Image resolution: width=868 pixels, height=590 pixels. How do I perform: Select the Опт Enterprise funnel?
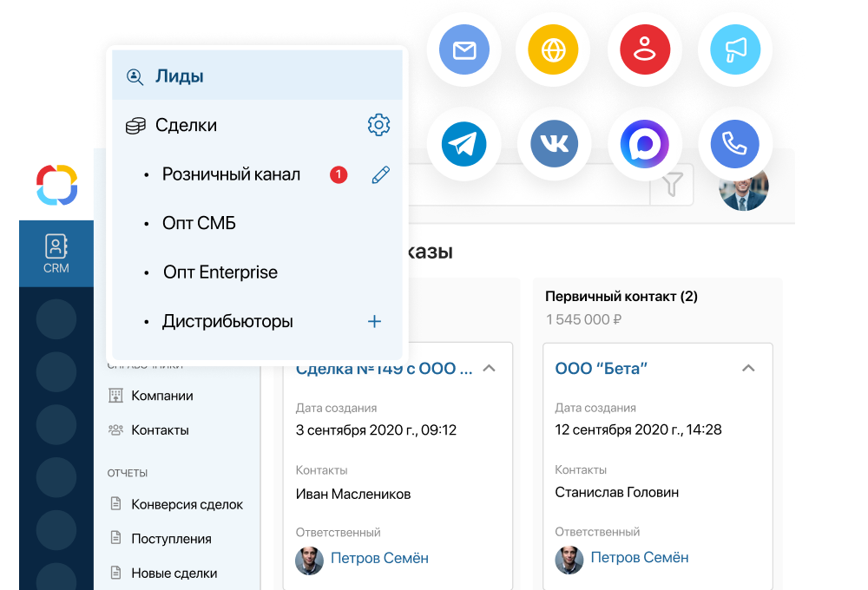[220, 272]
